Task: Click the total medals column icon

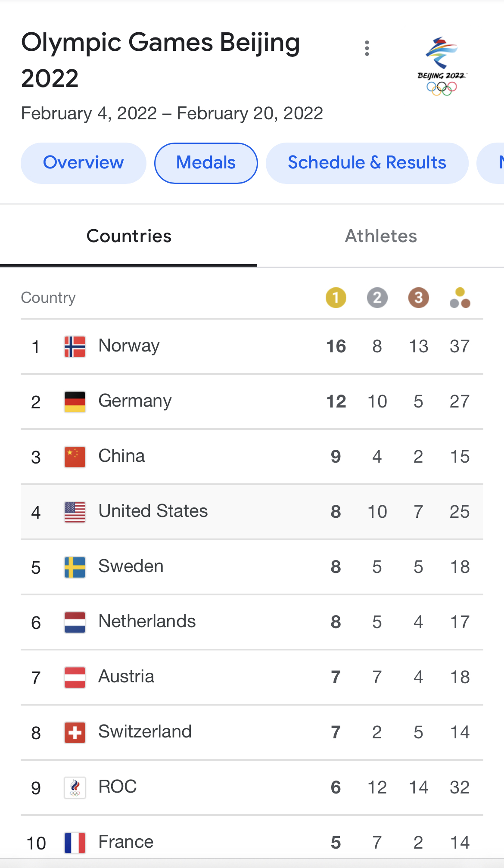Action: [460, 298]
